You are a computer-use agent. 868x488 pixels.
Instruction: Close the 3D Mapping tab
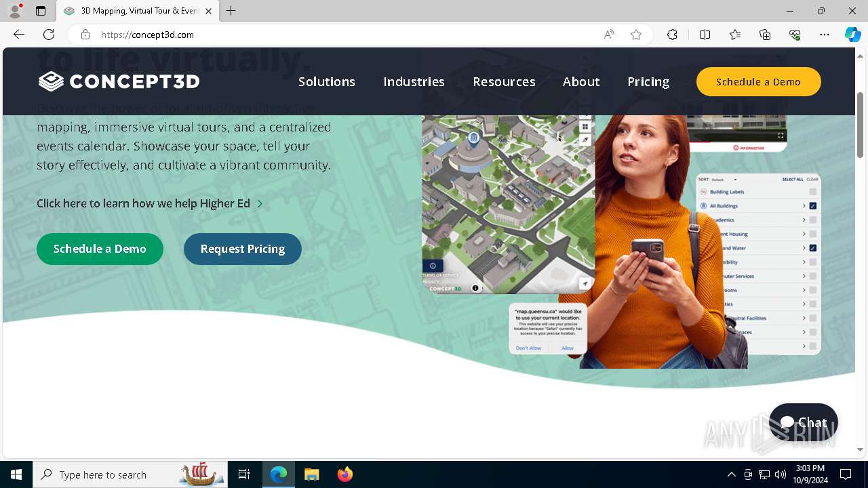[x=209, y=11]
